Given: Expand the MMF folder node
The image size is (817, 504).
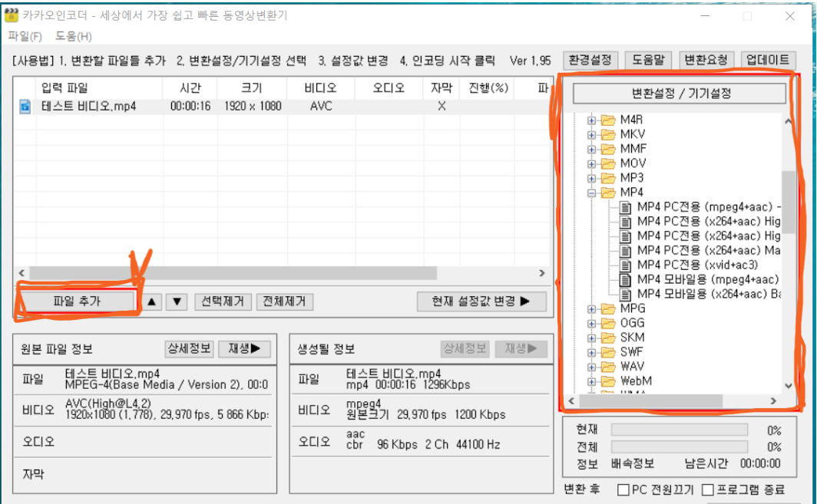Looking at the screenshot, I should 591,150.
